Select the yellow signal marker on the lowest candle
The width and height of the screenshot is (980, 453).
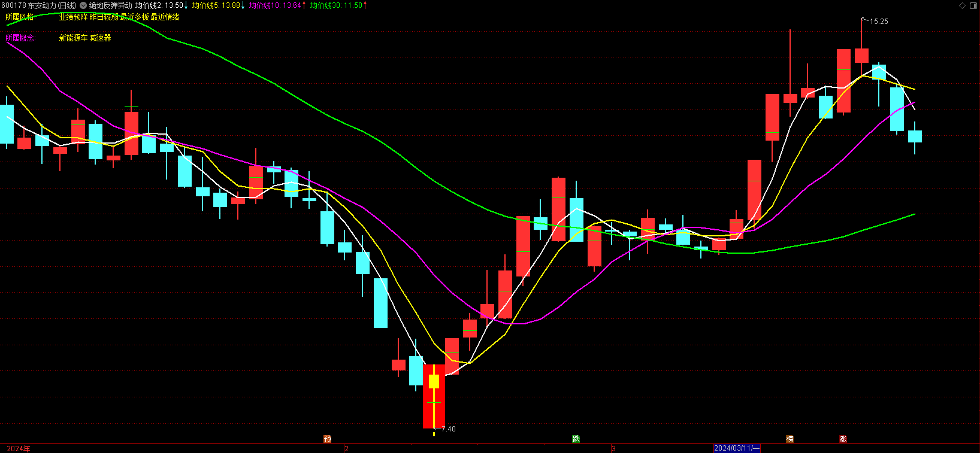pyautogui.click(x=434, y=381)
